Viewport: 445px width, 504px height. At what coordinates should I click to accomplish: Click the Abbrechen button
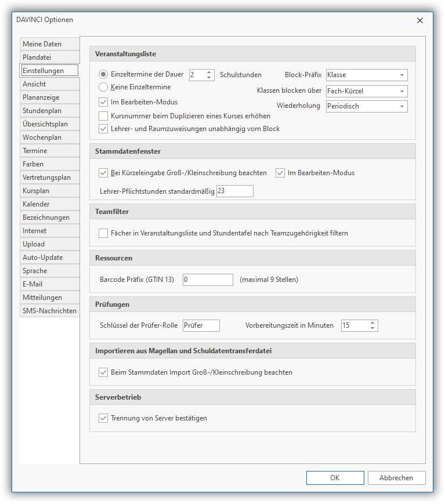click(x=396, y=478)
